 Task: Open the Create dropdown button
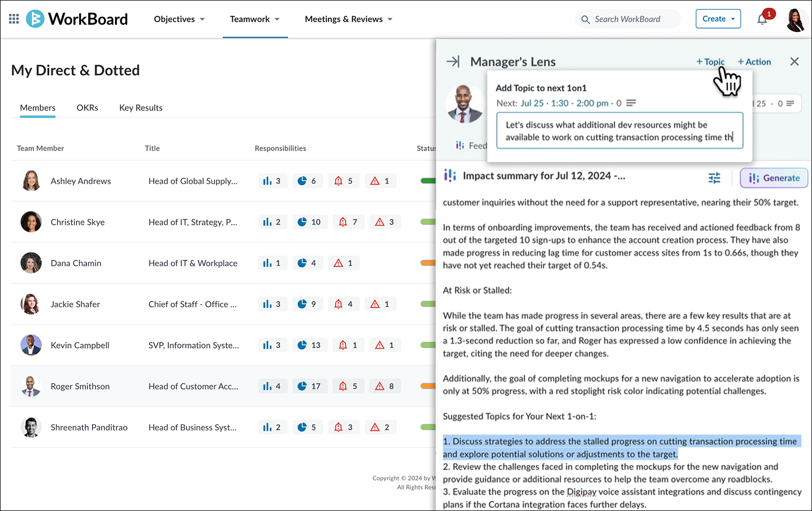[718, 19]
